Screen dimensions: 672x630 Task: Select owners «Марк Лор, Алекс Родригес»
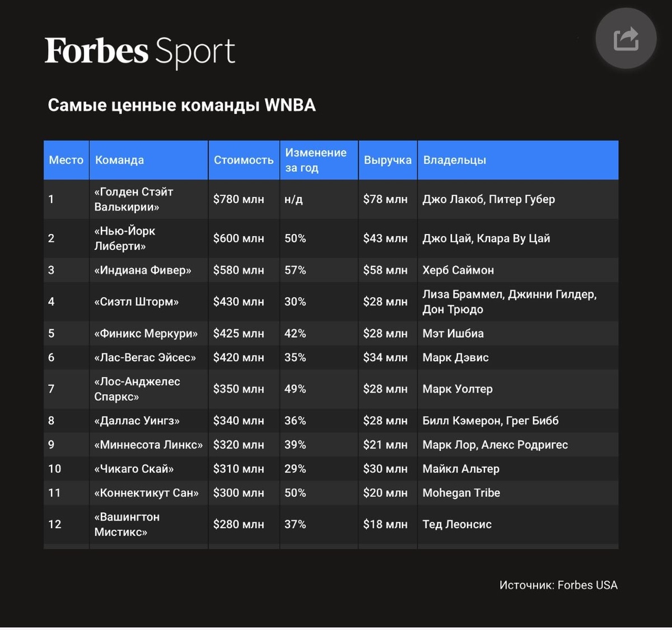point(495,445)
